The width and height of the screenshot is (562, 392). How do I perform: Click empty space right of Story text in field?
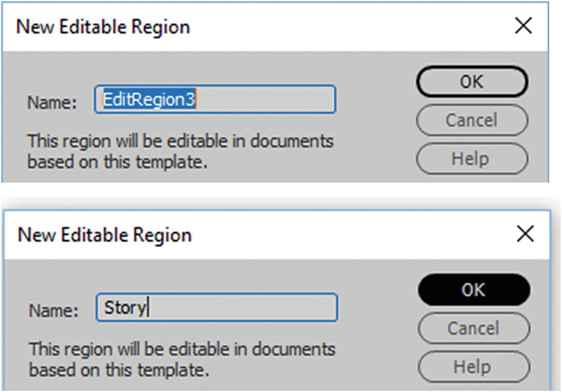[x=245, y=308]
